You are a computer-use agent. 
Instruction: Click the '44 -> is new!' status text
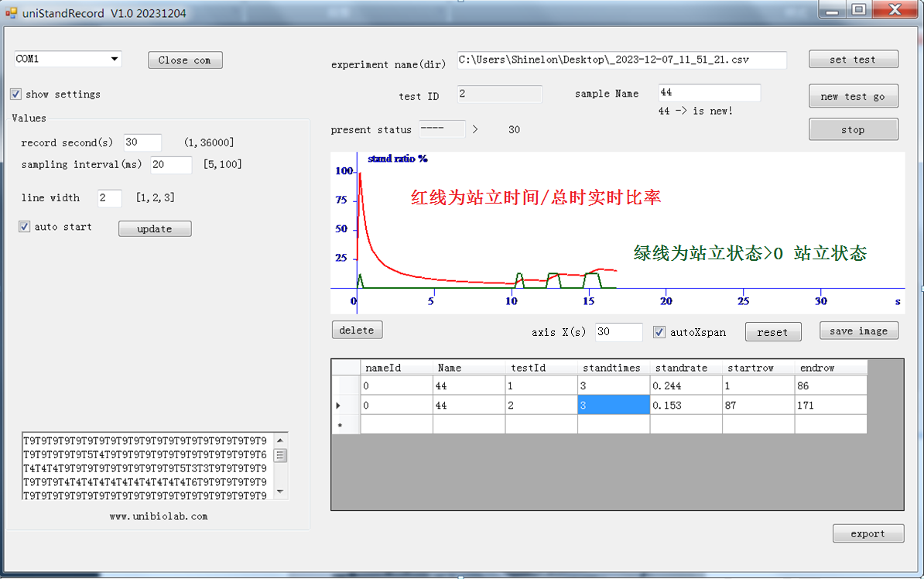696,111
